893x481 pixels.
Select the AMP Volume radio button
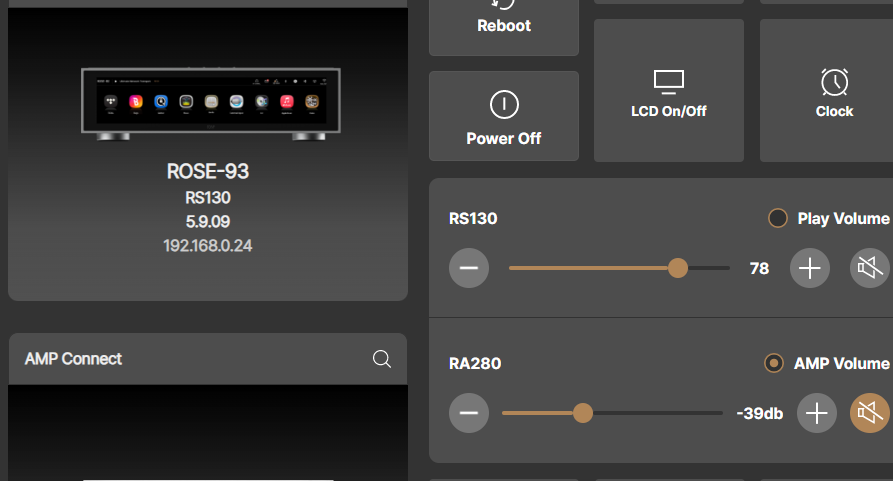(x=773, y=363)
